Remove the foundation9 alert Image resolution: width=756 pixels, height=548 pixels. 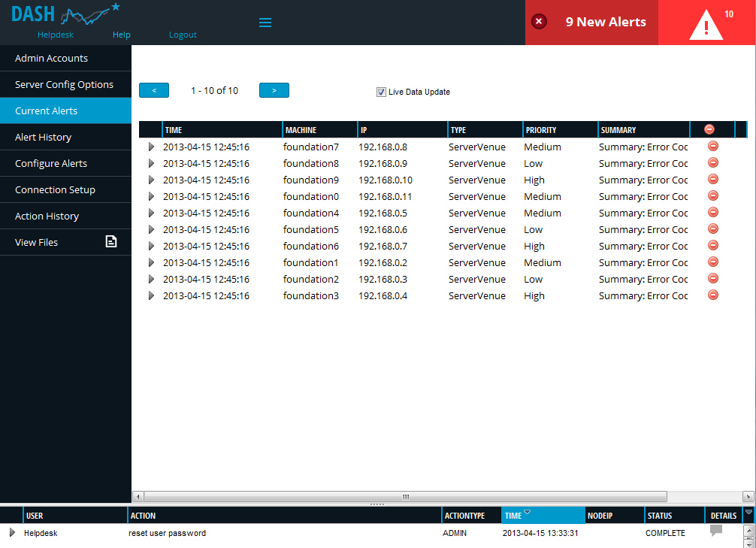click(x=712, y=179)
